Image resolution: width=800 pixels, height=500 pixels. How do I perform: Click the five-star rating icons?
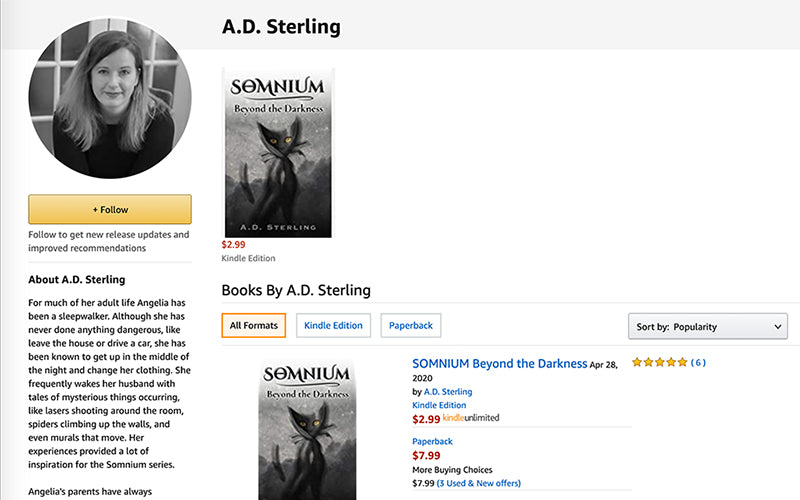pos(659,362)
